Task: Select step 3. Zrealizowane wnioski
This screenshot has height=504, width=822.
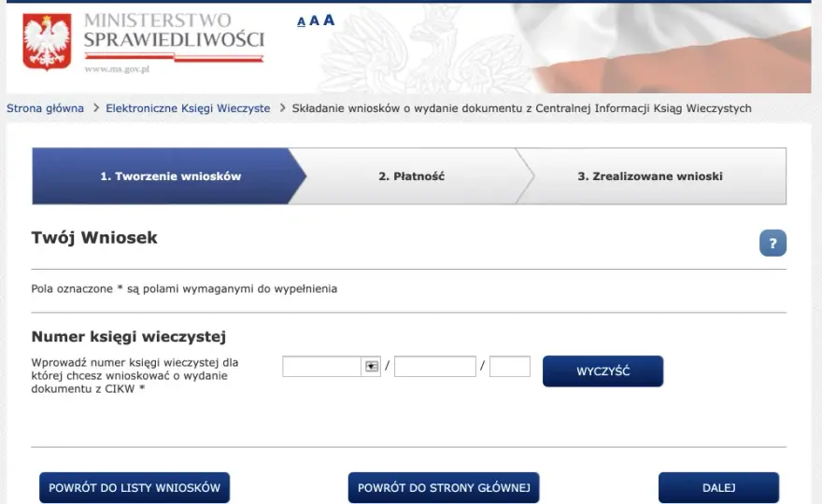Action: (x=650, y=176)
